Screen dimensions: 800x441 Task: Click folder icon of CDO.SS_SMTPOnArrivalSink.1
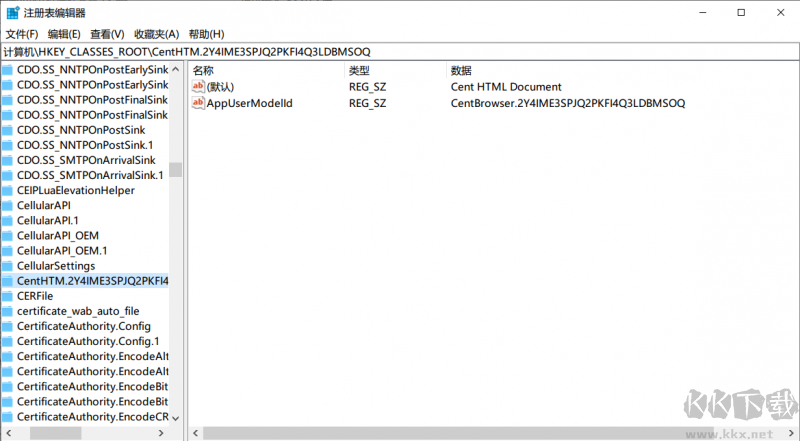(x=7, y=175)
